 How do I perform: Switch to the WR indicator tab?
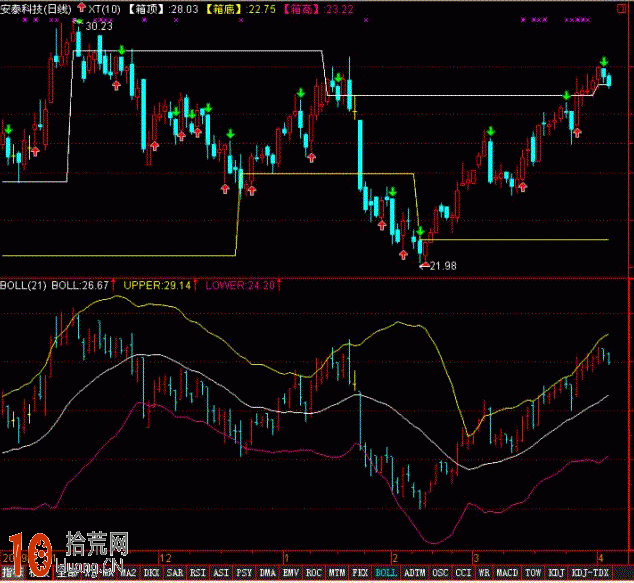pyautogui.click(x=484, y=573)
